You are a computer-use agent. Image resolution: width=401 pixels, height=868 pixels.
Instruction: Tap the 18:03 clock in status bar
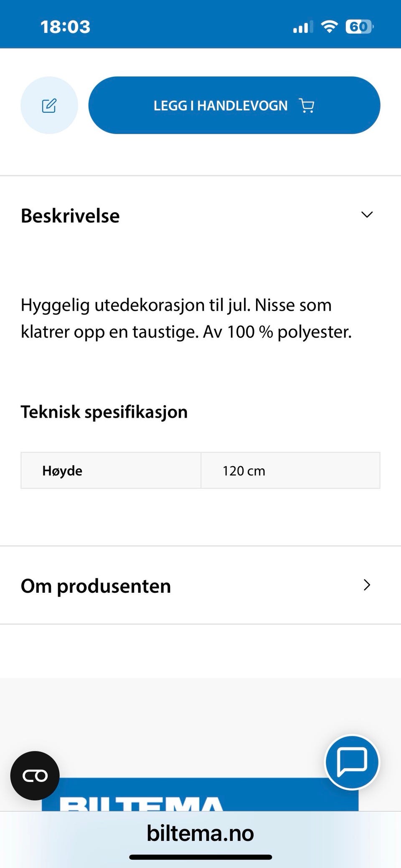point(65,27)
